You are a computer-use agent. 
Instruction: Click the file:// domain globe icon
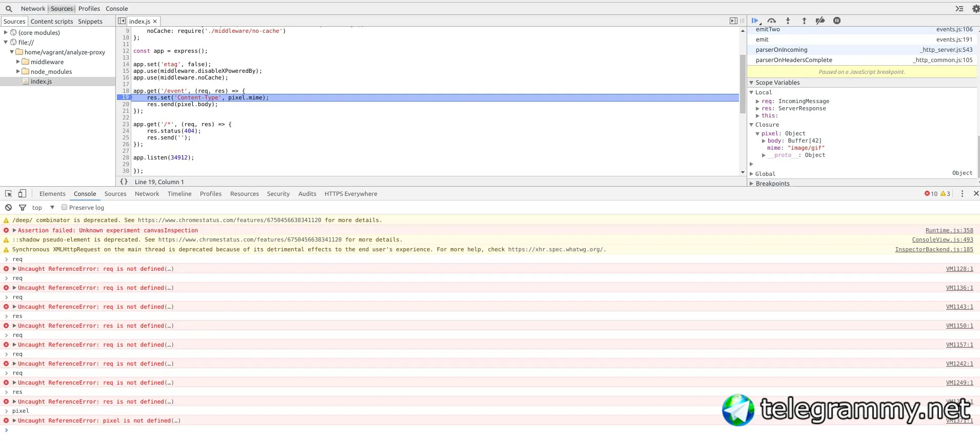pyautogui.click(x=13, y=43)
